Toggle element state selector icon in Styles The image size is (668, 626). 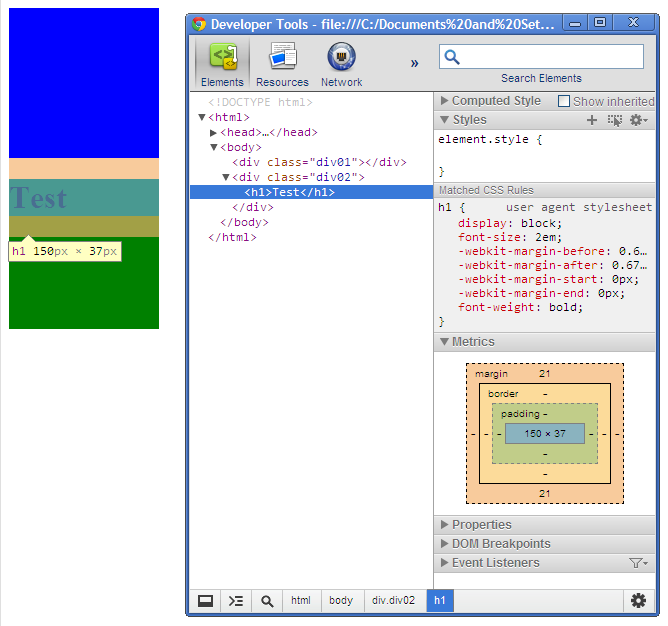[614, 120]
